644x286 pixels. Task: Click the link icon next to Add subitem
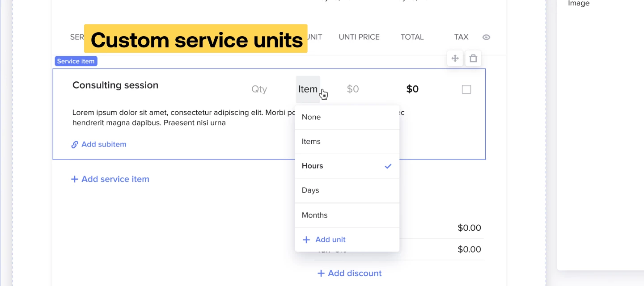point(75,144)
